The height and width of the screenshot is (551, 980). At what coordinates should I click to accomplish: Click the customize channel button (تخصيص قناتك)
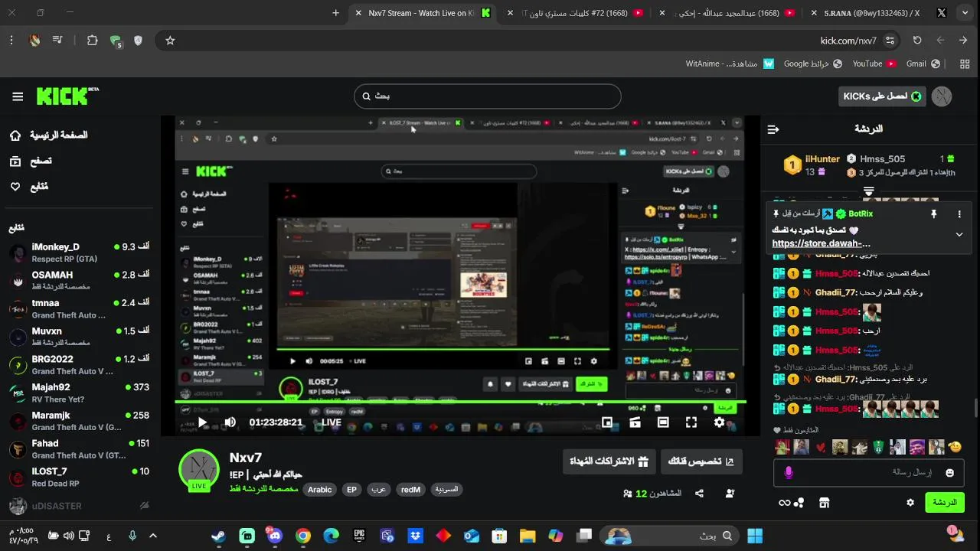[x=701, y=461]
